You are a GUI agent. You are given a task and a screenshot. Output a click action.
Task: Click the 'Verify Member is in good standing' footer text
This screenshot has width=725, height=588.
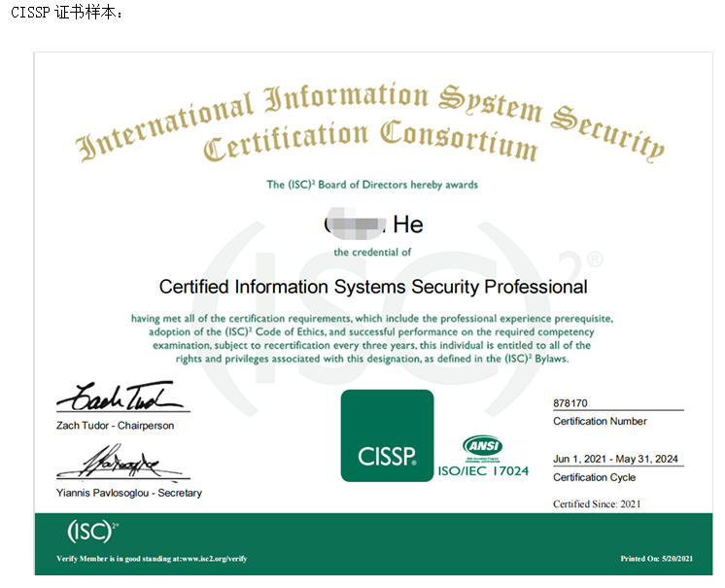[x=152, y=559]
